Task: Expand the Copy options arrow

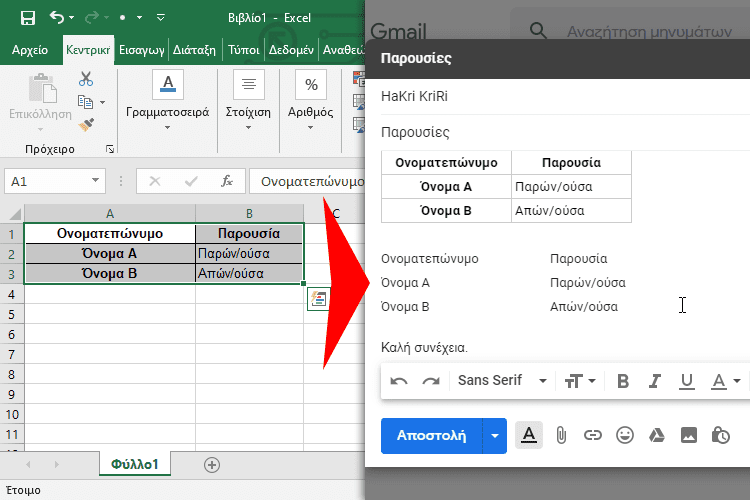Action: tap(102, 102)
